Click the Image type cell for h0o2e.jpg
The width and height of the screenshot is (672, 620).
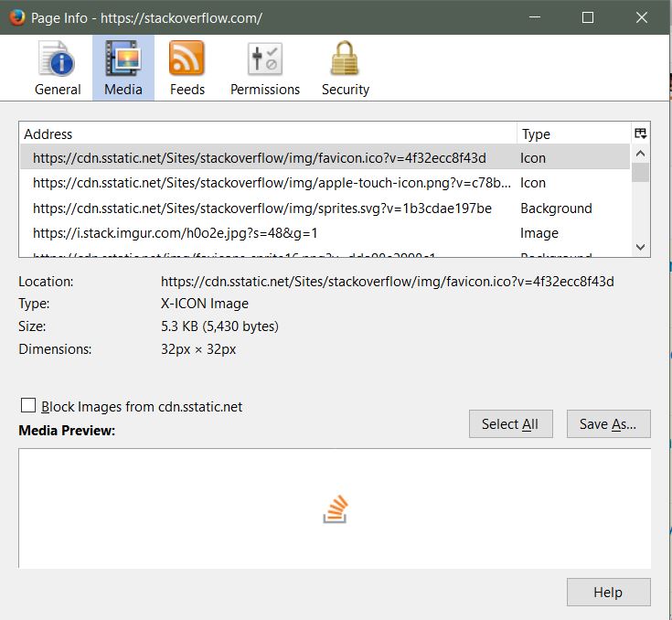(x=539, y=233)
